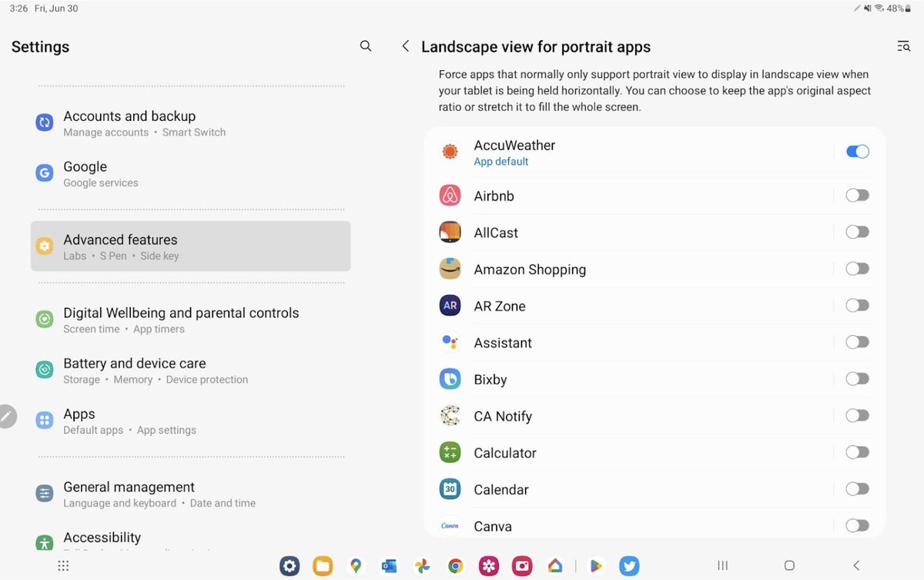Click the App default link under AccuWeather

point(501,161)
